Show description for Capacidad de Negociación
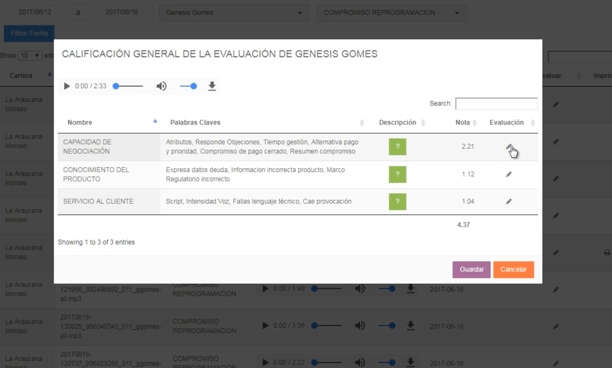 click(x=397, y=147)
